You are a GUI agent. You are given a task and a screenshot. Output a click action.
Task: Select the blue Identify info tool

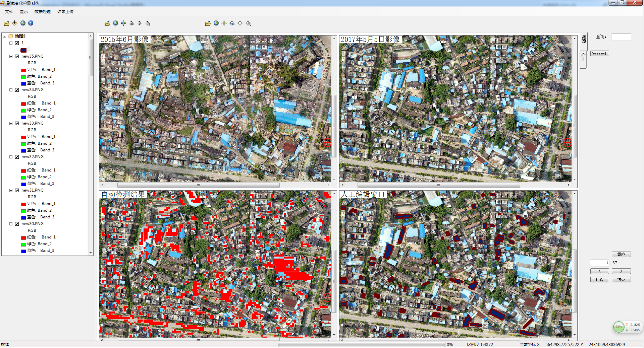31,23
